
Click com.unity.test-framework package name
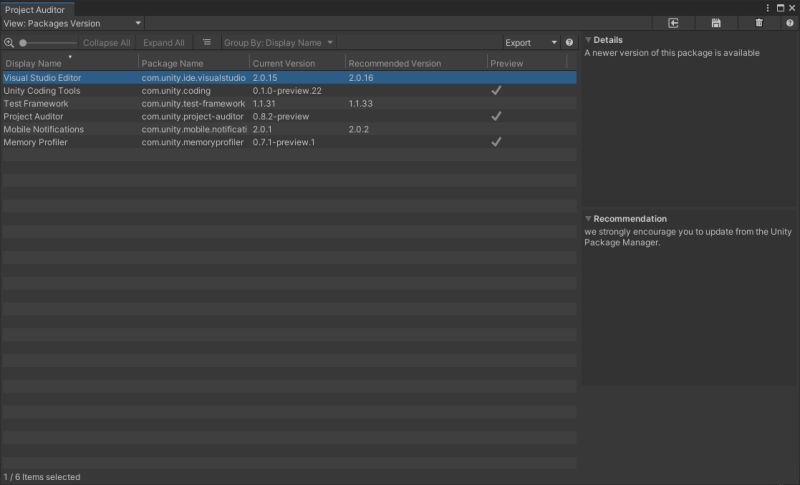pyautogui.click(x=193, y=104)
